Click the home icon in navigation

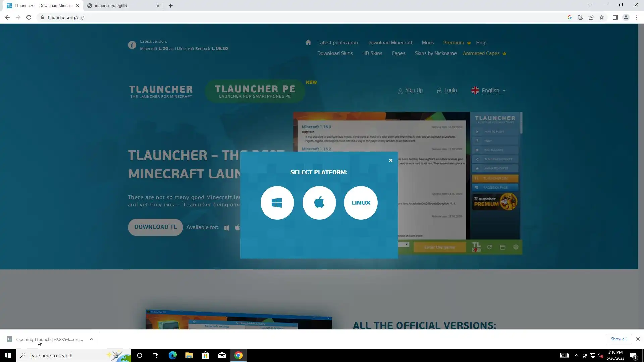point(308,43)
